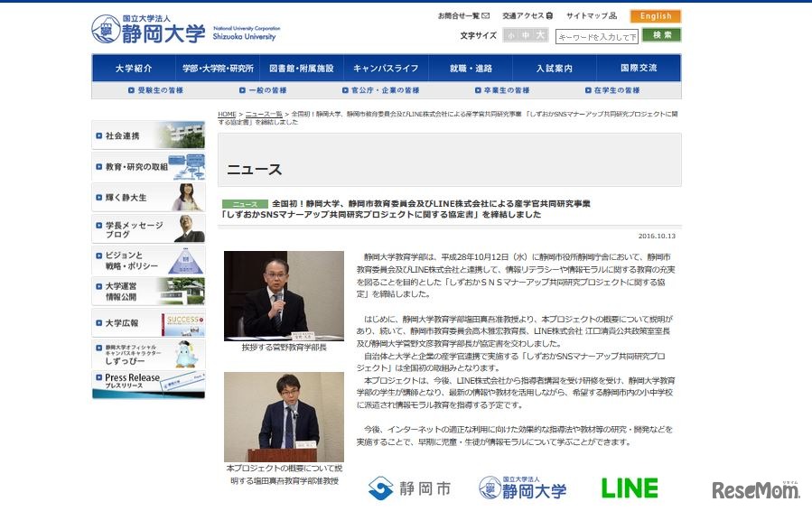Screen dimensions: 812x511
Task: Click the 静岡市 logo
Action: [x=409, y=488]
